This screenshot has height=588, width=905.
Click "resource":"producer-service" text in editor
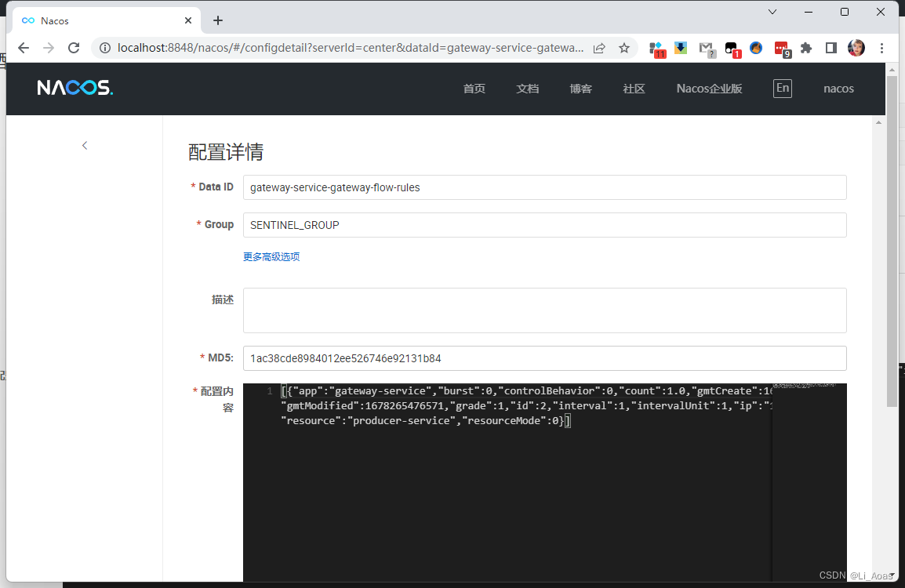pyautogui.click(x=368, y=421)
